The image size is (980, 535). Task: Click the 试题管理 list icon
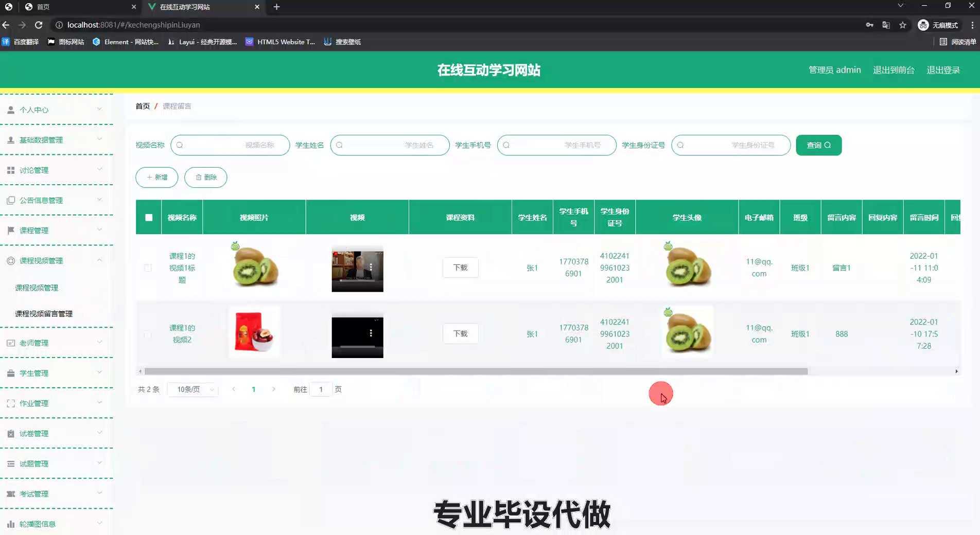point(11,463)
